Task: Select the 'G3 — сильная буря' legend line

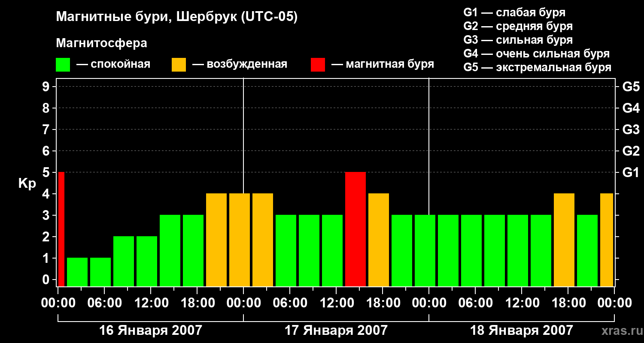Action: click(x=518, y=40)
